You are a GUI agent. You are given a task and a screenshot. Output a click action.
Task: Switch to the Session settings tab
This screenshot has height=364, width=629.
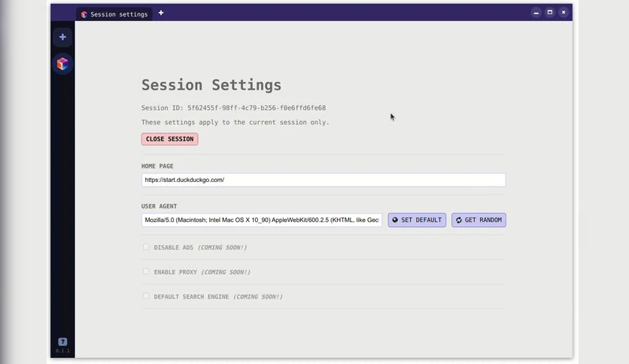pyautogui.click(x=114, y=14)
